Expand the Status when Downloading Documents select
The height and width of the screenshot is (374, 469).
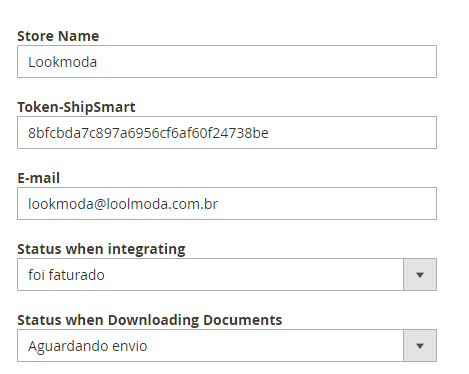[227, 346]
